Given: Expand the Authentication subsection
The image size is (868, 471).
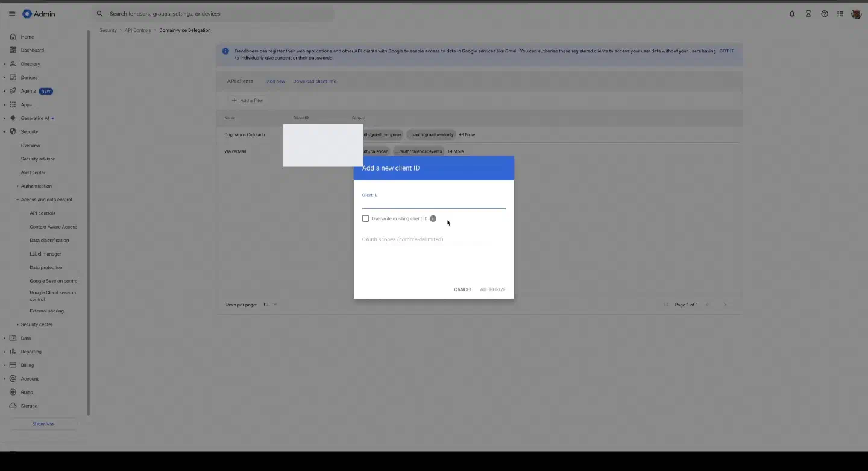Looking at the screenshot, I should pyautogui.click(x=17, y=186).
